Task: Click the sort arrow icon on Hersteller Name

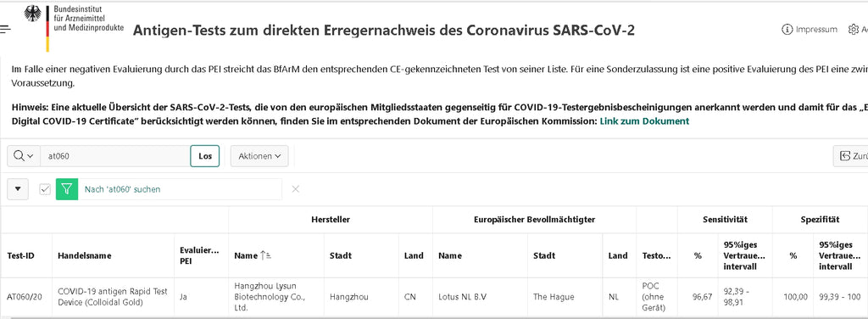Action: (266, 256)
